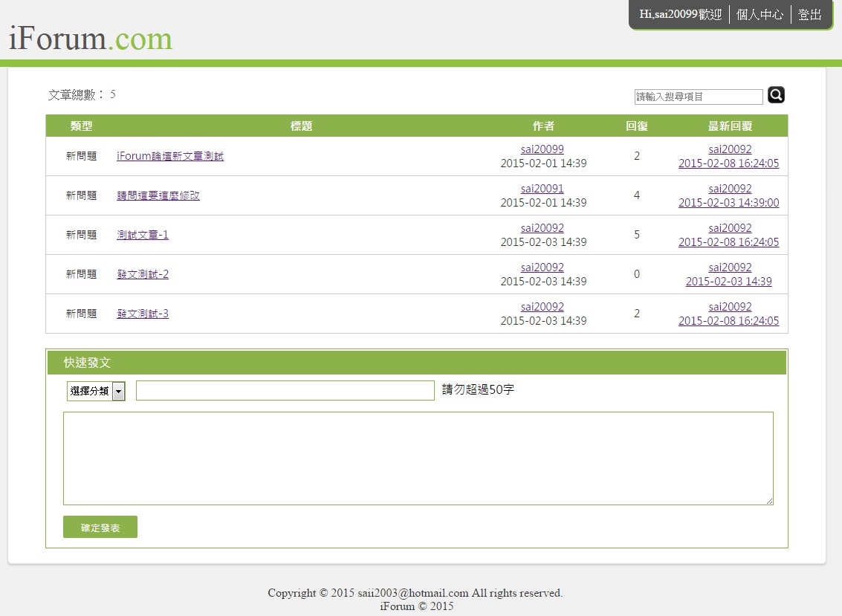Viewport: 842px width, 616px height.
Task: Click last replier sai20092 in 發文測試-3 row
Action: click(730, 306)
